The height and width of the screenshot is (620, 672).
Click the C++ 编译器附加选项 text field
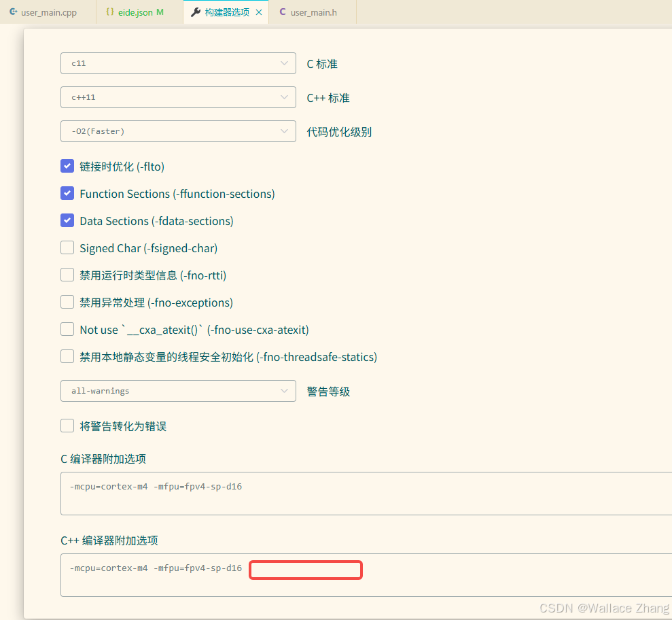coord(366,575)
